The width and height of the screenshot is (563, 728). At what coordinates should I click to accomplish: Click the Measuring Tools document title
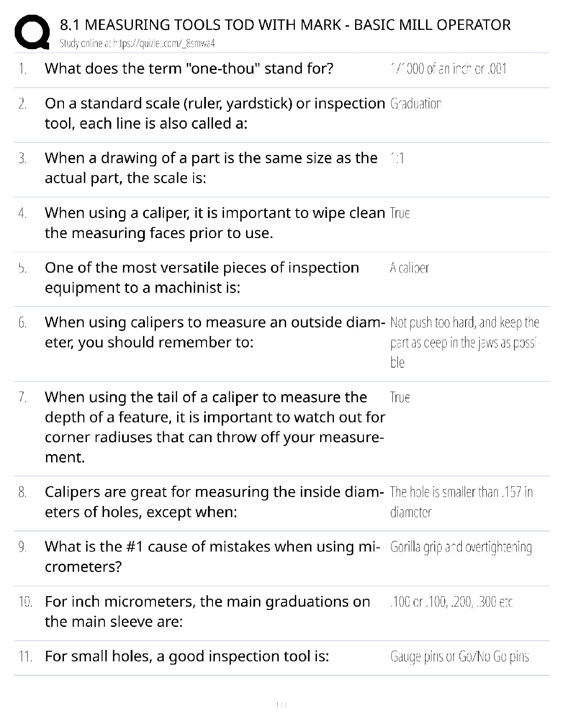tap(285, 24)
